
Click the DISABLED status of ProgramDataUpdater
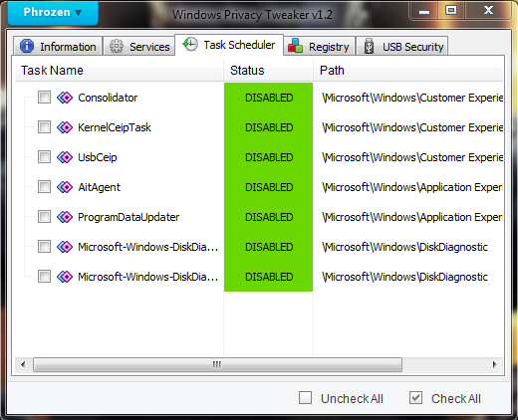pyautogui.click(x=269, y=217)
